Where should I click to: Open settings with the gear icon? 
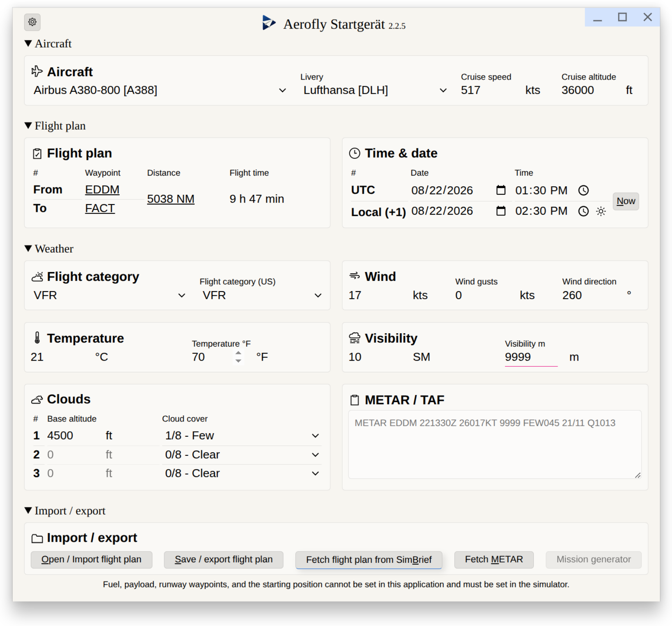point(32,22)
